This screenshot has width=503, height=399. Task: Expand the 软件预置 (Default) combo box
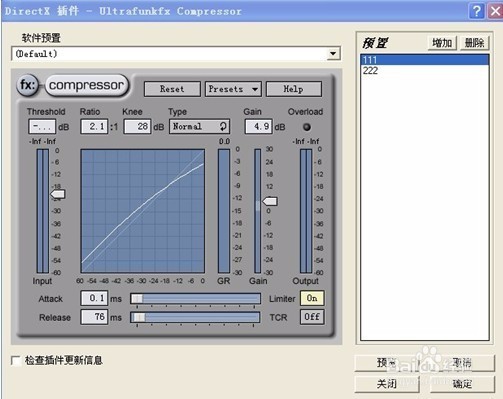[x=333, y=54]
